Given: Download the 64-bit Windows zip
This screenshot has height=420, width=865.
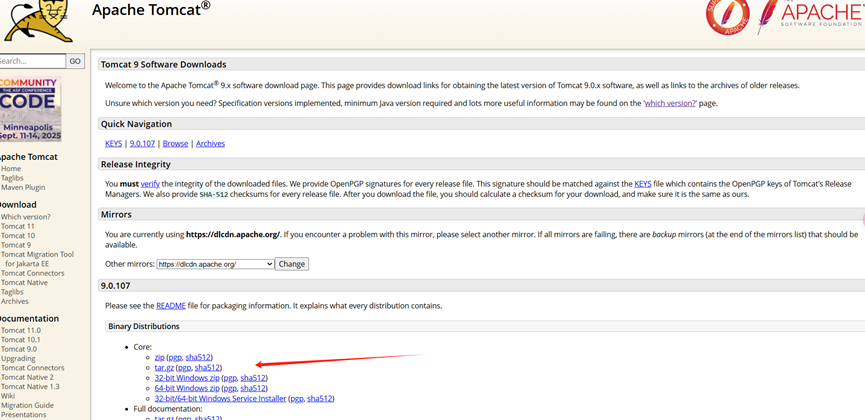Looking at the screenshot, I should coord(187,388).
